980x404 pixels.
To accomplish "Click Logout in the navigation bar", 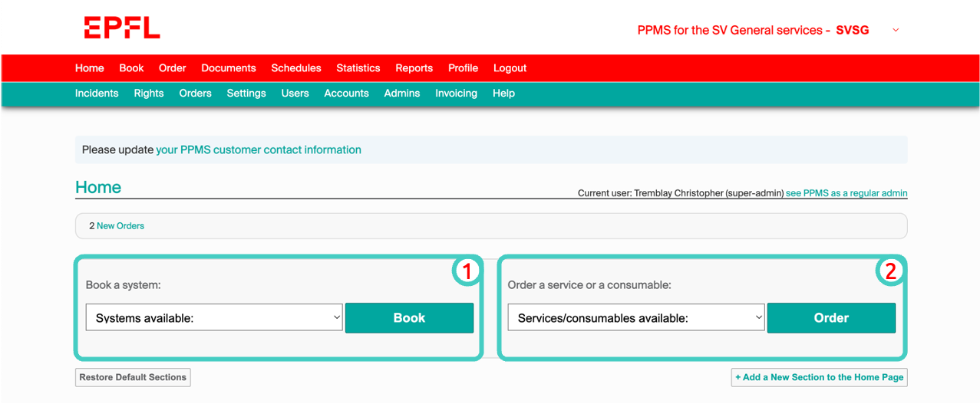I will click(510, 68).
